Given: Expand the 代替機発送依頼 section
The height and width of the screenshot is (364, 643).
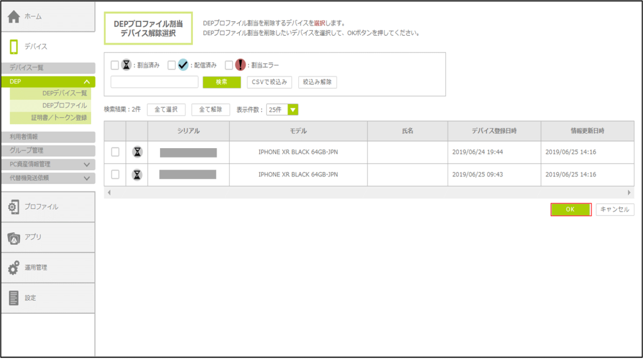Looking at the screenshot, I should pyautogui.click(x=87, y=178).
